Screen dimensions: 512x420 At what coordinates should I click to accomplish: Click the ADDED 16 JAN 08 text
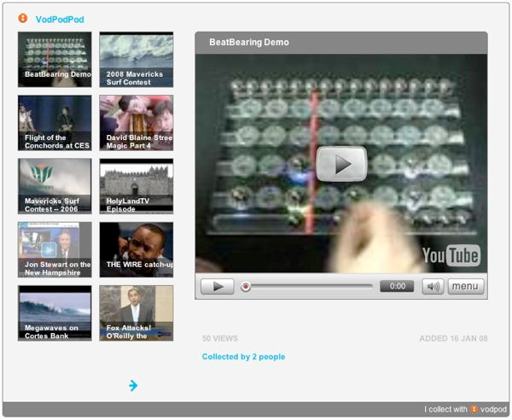[454, 338]
